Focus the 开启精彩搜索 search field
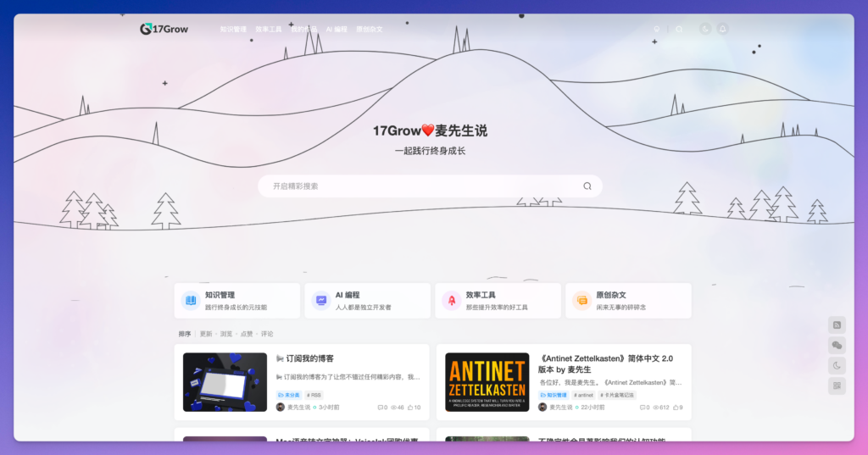868x455 pixels. tap(430, 186)
